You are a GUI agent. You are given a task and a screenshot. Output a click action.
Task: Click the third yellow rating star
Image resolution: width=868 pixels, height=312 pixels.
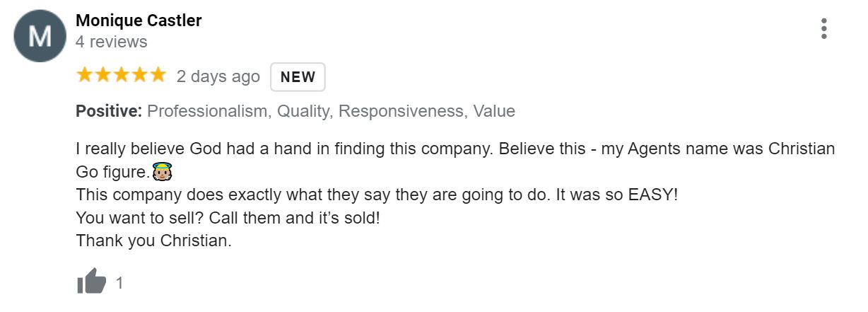point(122,75)
